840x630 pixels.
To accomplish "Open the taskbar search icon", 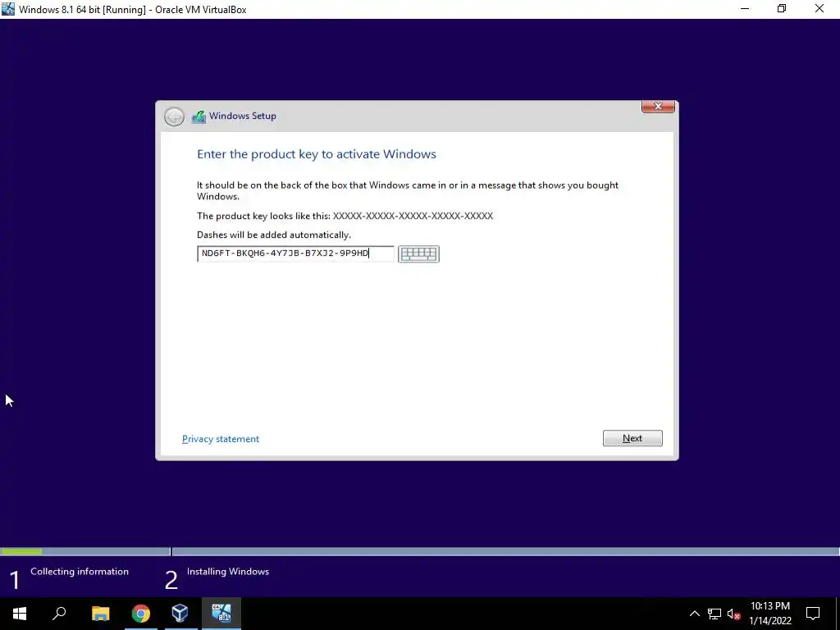I will 59,614.
